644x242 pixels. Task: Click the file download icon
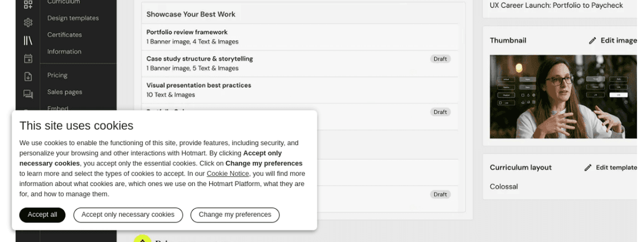pos(28,76)
